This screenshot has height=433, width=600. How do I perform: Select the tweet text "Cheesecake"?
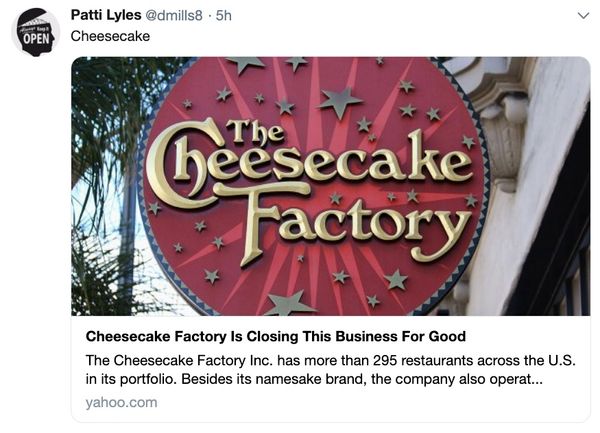click(110, 36)
